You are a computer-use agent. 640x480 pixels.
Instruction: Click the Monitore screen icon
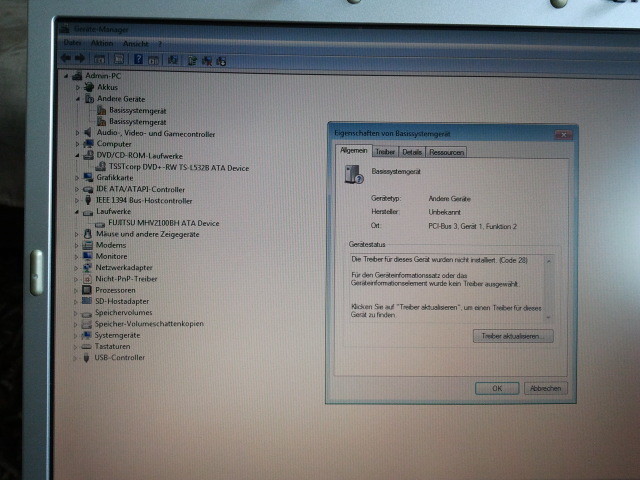[87, 256]
